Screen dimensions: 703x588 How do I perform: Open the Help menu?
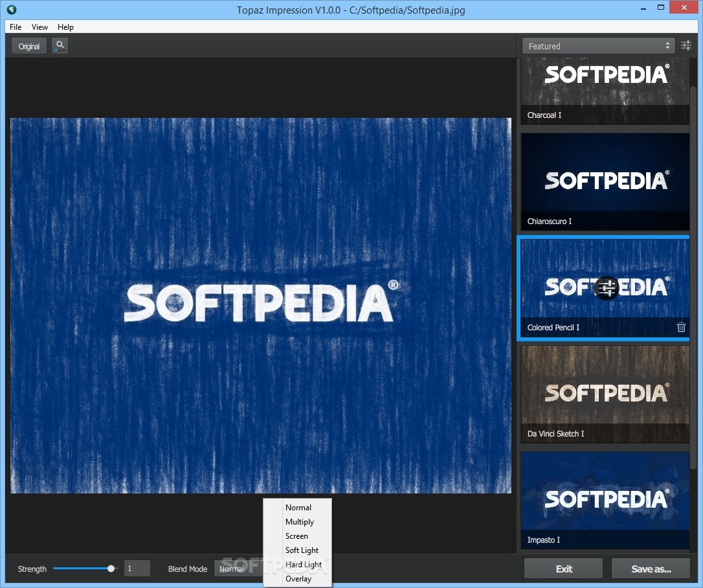(x=65, y=27)
